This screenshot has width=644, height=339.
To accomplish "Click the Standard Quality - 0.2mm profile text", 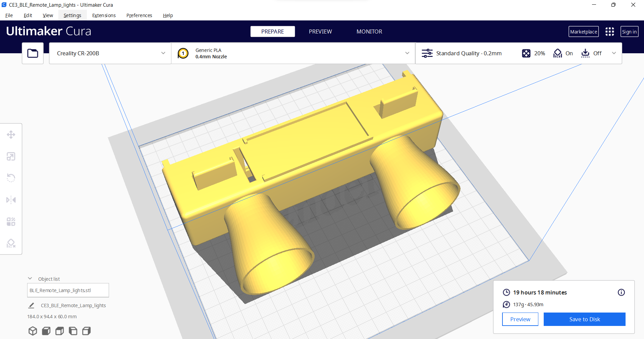I will (469, 53).
